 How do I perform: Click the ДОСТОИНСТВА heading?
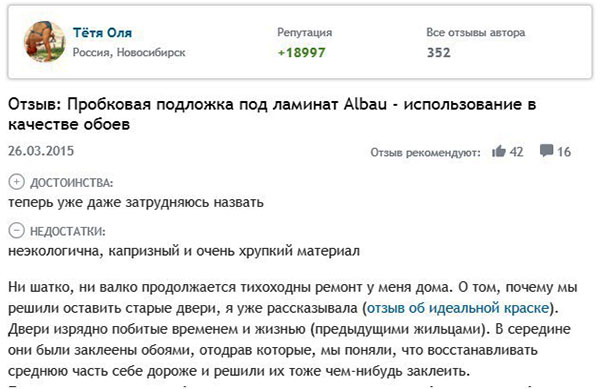click(x=72, y=183)
